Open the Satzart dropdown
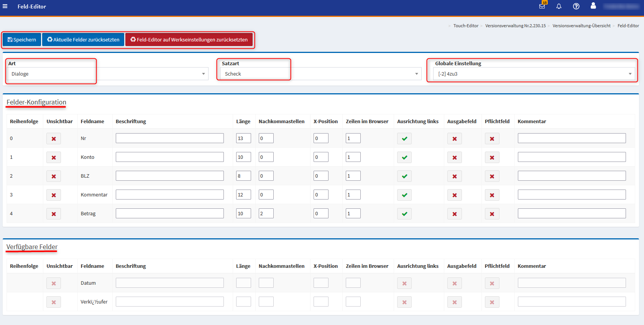Image resolution: width=644 pixels, height=325 pixels. [x=320, y=74]
